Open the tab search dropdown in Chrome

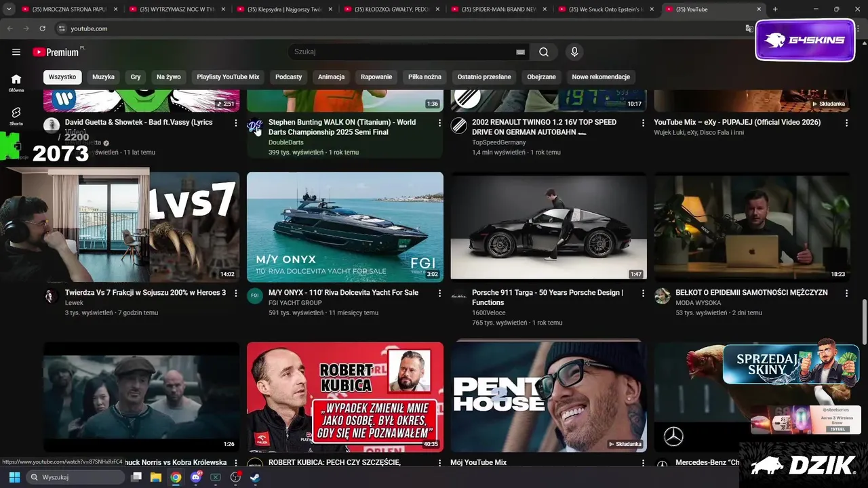point(9,9)
